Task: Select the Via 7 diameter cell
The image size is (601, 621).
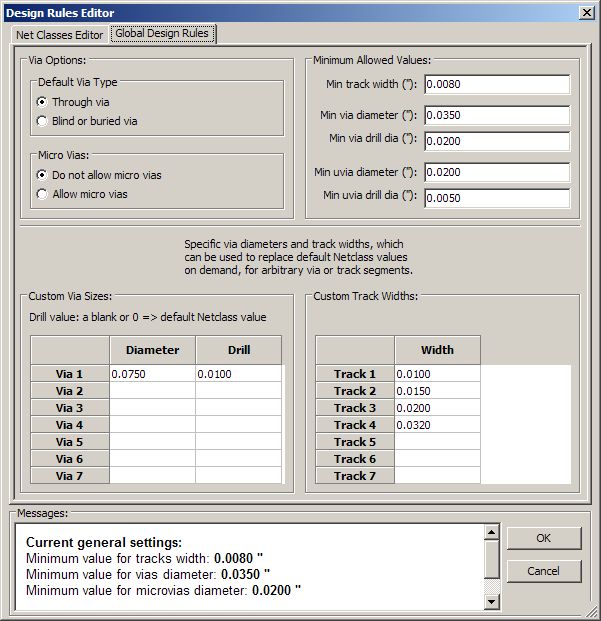Action: click(152, 476)
